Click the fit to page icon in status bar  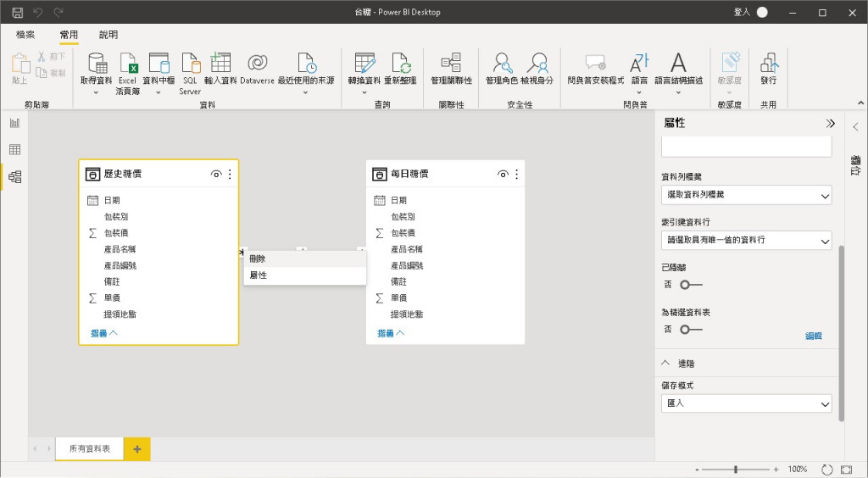846,470
